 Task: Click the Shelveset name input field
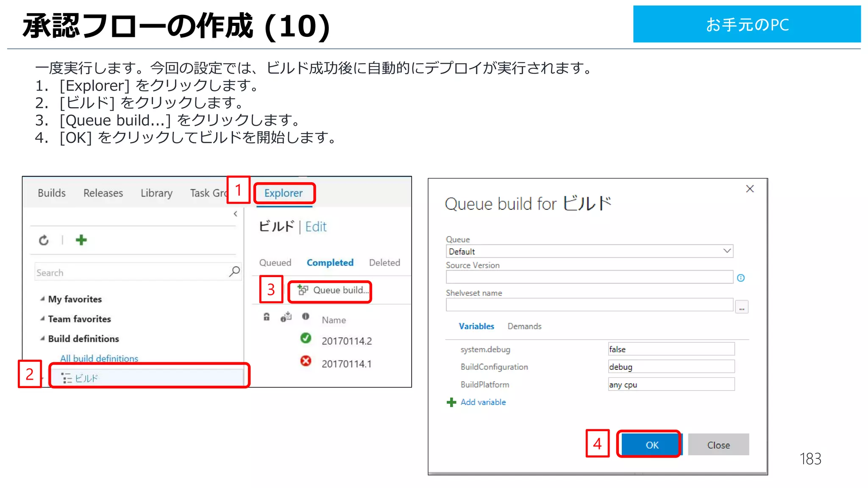tap(589, 305)
